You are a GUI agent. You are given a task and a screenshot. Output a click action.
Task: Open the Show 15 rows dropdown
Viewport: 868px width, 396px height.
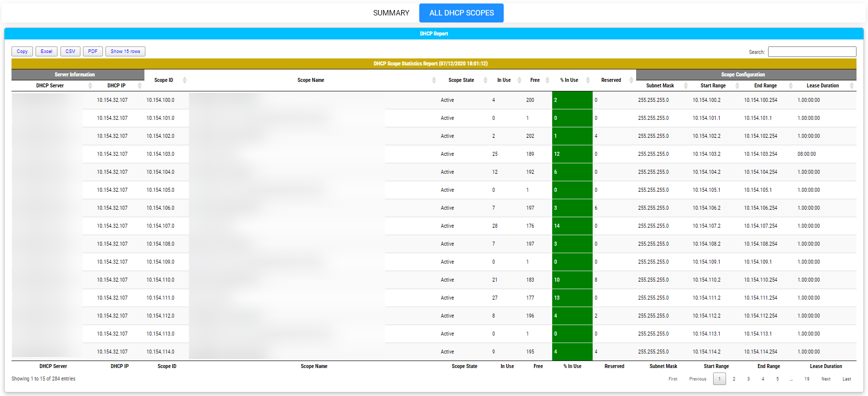pyautogui.click(x=125, y=51)
